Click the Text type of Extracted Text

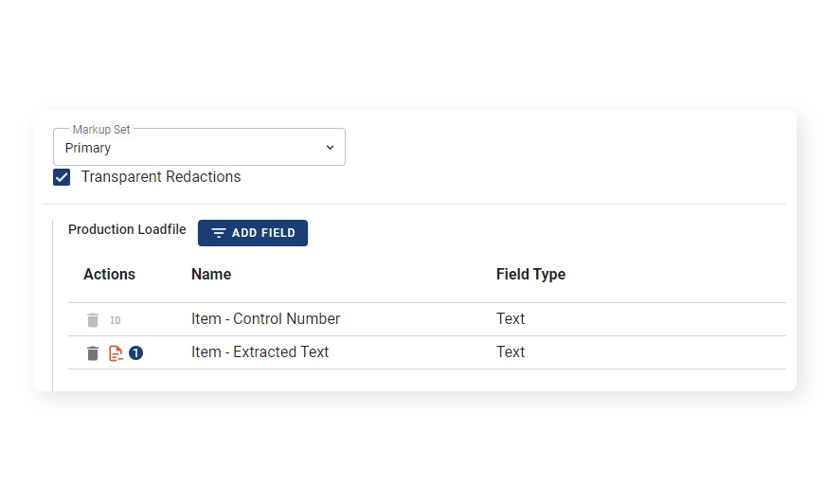511,352
